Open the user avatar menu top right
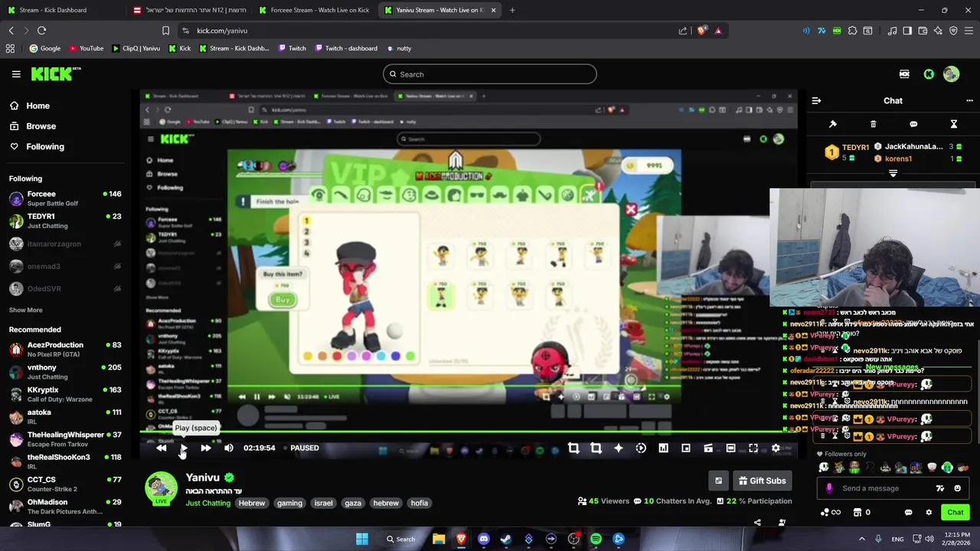This screenshot has width=980, height=551. point(951,74)
